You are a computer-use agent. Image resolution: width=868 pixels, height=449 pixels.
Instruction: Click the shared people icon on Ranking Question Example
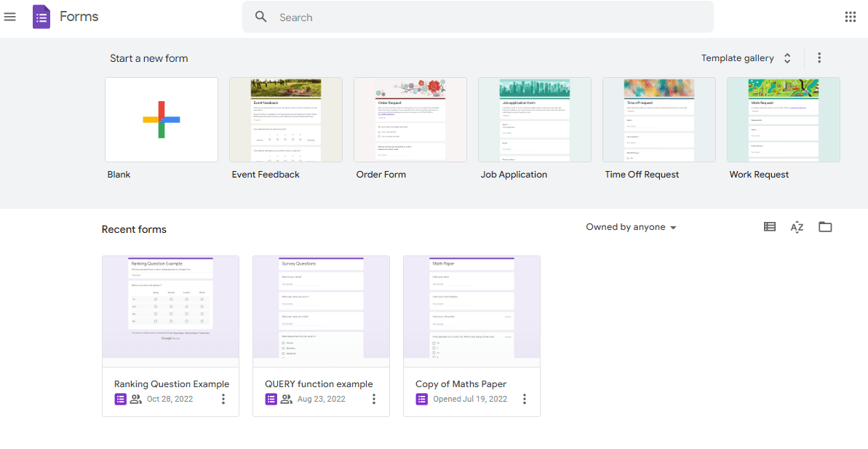(135, 399)
